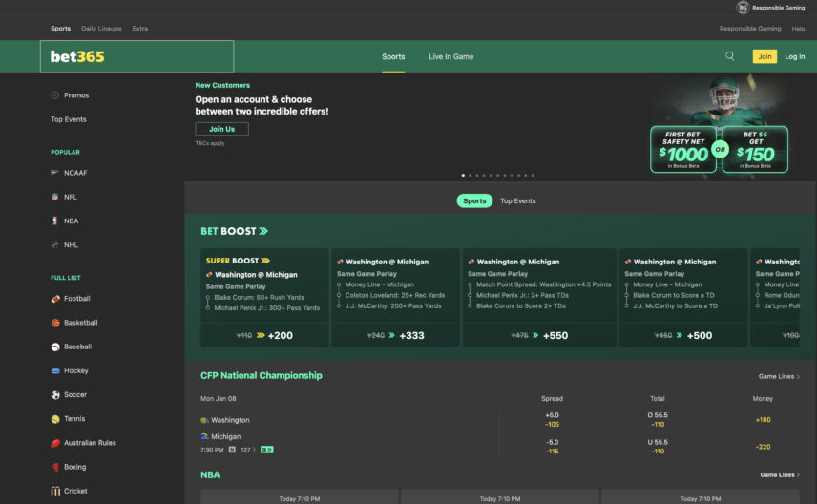Open Sports in the top utility bar
This screenshot has width=817, height=504.
pos(60,28)
